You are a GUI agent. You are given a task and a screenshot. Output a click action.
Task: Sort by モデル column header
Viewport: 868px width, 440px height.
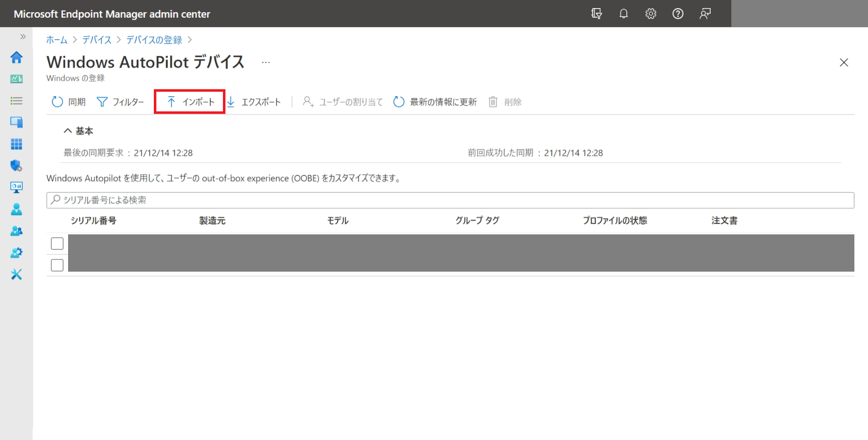(338, 221)
